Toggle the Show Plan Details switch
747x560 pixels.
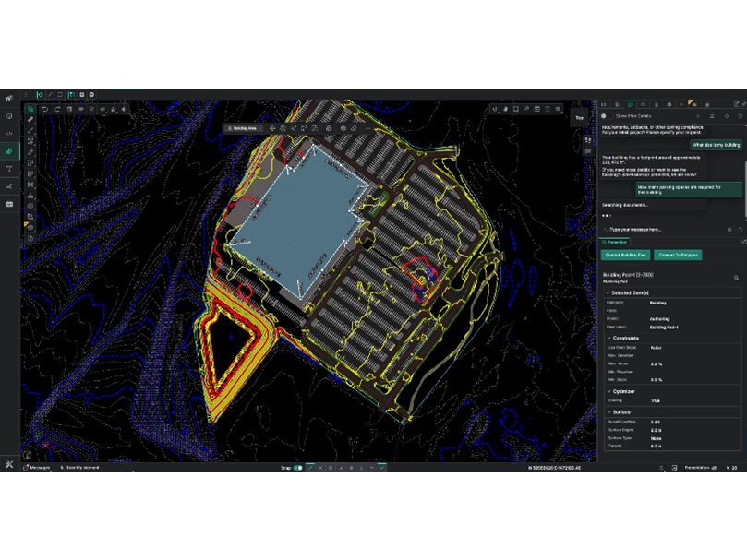point(605,116)
